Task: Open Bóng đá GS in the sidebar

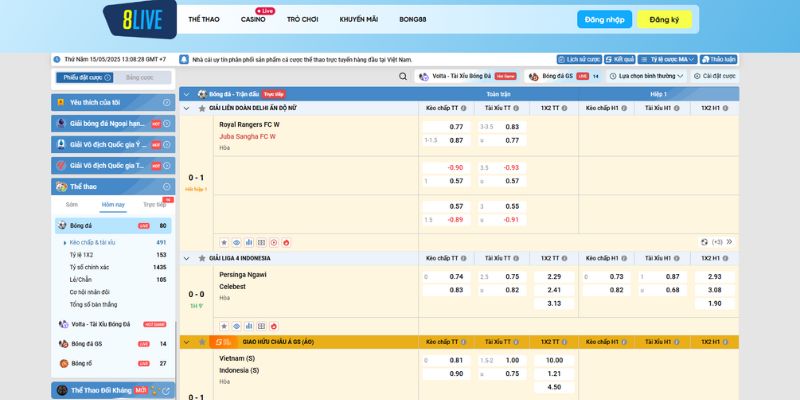Action: [x=113, y=344]
